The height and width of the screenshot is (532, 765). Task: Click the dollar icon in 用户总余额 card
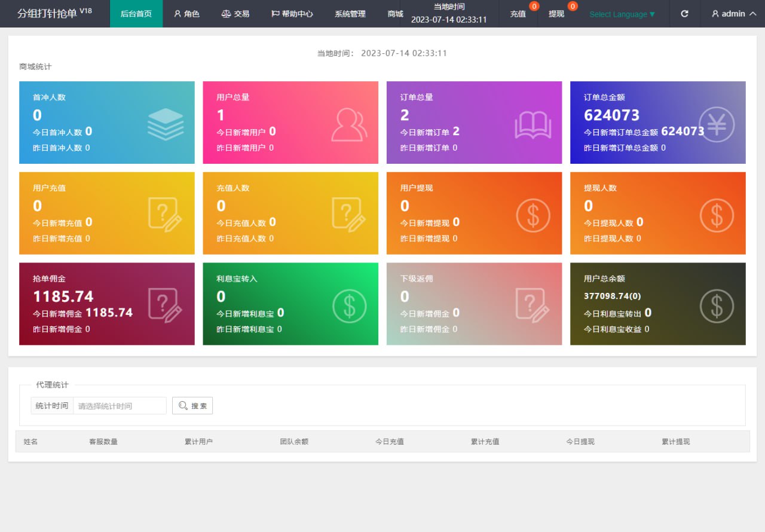(717, 306)
